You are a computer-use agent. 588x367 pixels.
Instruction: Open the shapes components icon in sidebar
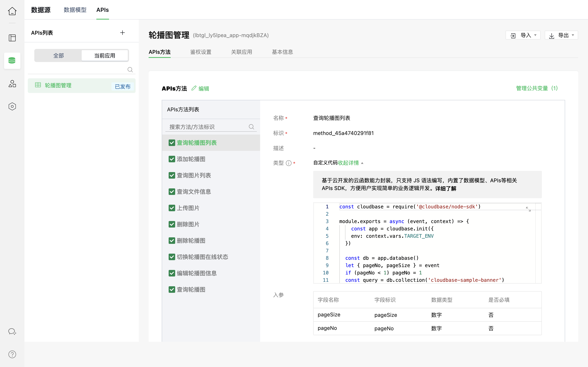coord(12,84)
